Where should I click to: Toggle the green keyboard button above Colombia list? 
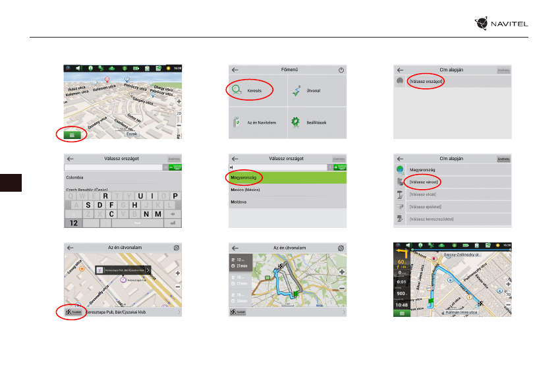click(175, 167)
